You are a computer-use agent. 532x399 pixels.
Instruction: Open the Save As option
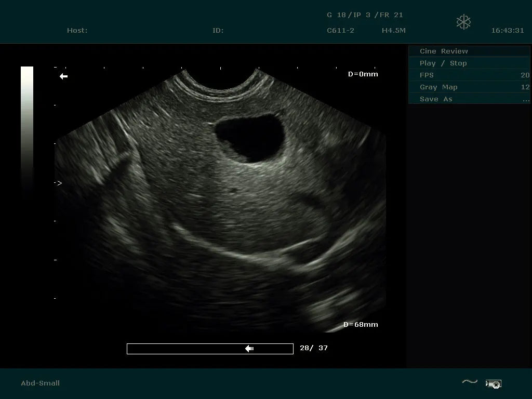click(436, 99)
